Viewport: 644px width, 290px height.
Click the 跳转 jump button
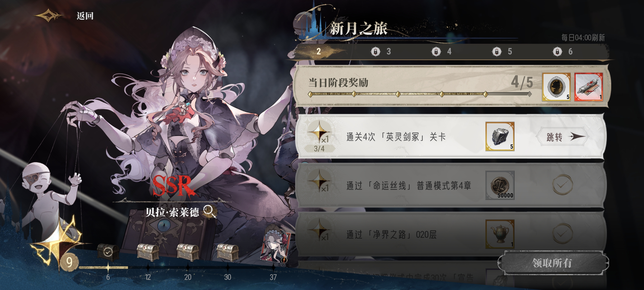point(562,137)
